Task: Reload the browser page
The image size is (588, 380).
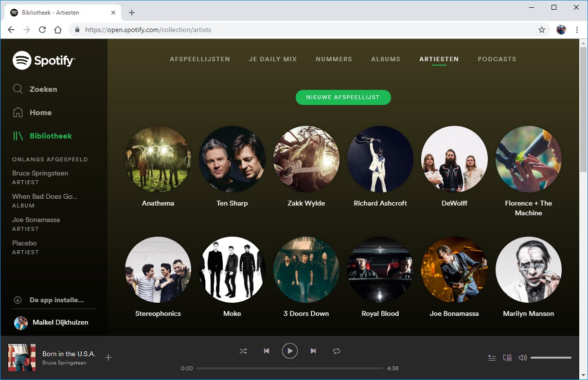Action: pos(42,30)
